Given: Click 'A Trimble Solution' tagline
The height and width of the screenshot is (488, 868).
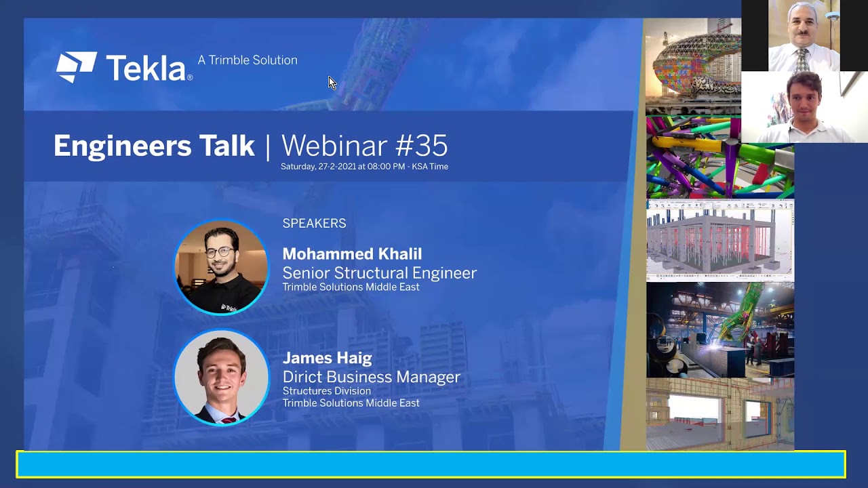Looking at the screenshot, I should (248, 60).
